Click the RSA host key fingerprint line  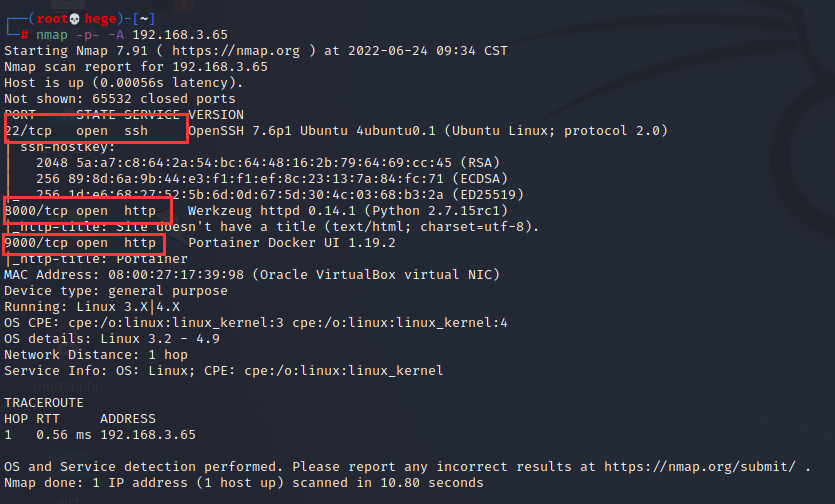[268, 163]
